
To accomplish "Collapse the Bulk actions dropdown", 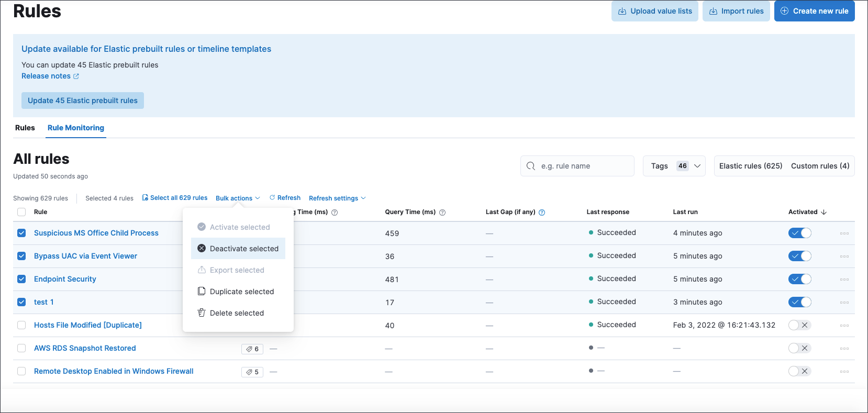I will [x=238, y=198].
